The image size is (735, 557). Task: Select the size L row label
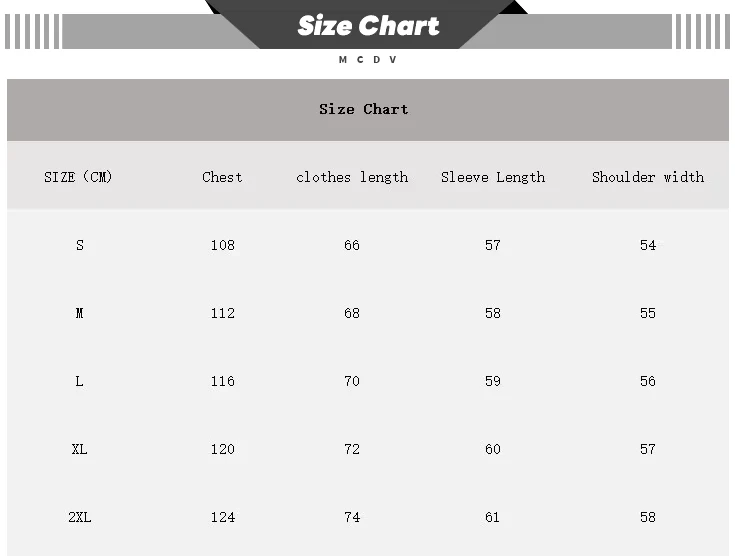coord(80,381)
